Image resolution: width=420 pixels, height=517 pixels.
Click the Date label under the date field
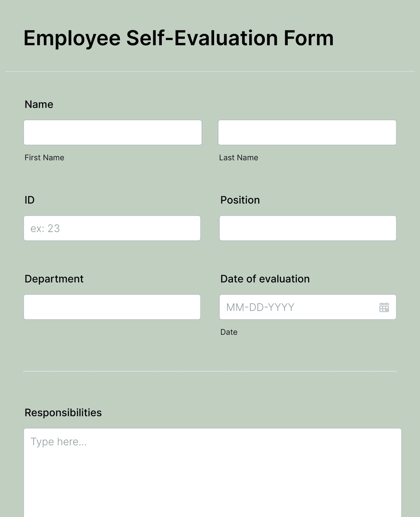click(x=229, y=332)
